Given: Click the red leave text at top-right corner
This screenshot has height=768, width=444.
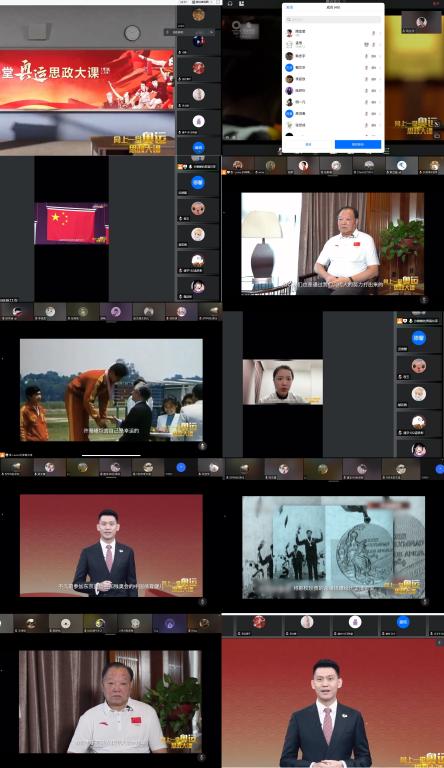Looking at the screenshot, I should 436,3.
